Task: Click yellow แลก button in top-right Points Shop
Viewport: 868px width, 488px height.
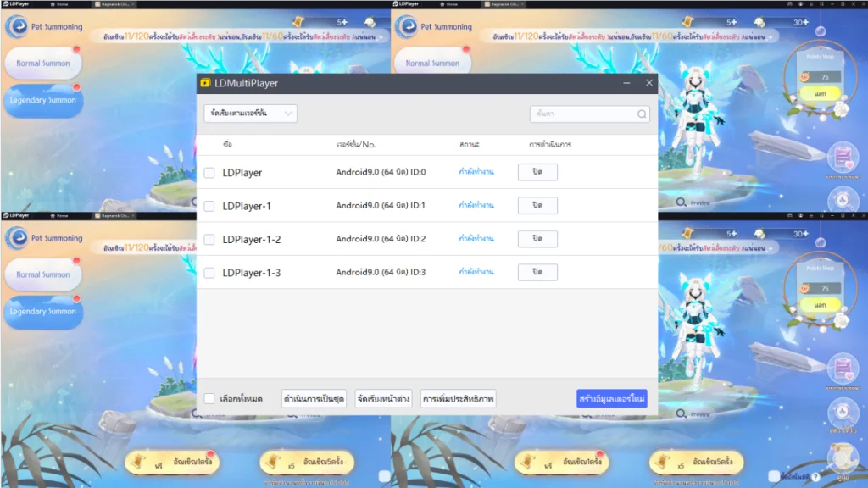Action: coord(820,93)
